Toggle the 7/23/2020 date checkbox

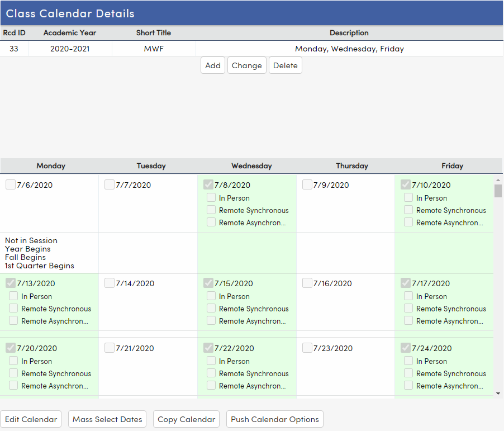pos(307,348)
